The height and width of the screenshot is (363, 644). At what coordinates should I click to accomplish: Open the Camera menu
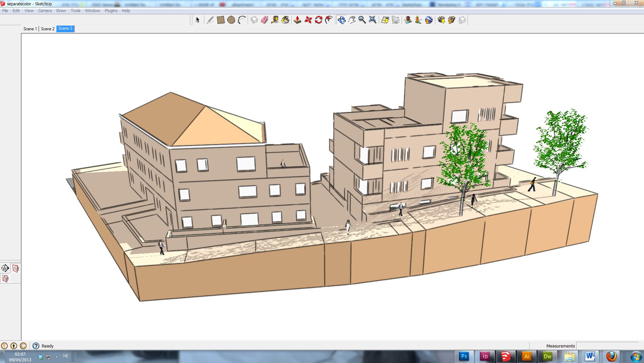pos(45,11)
